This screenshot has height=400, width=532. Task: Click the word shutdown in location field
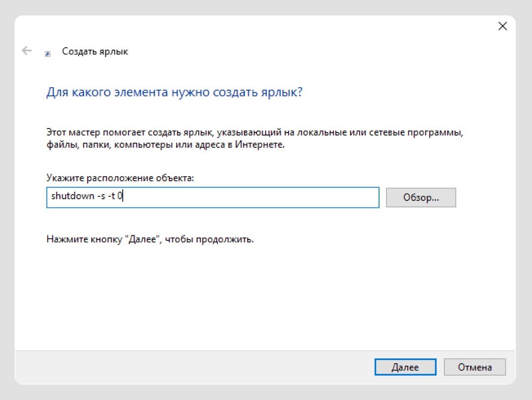73,196
